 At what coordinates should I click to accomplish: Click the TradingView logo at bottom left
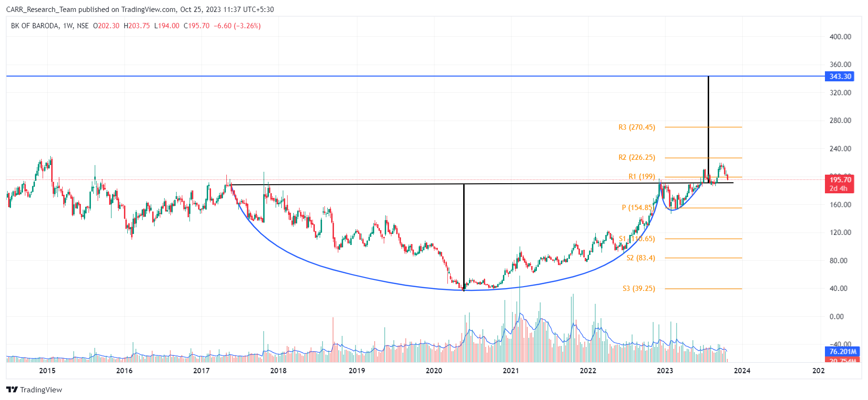pos(34,389)
